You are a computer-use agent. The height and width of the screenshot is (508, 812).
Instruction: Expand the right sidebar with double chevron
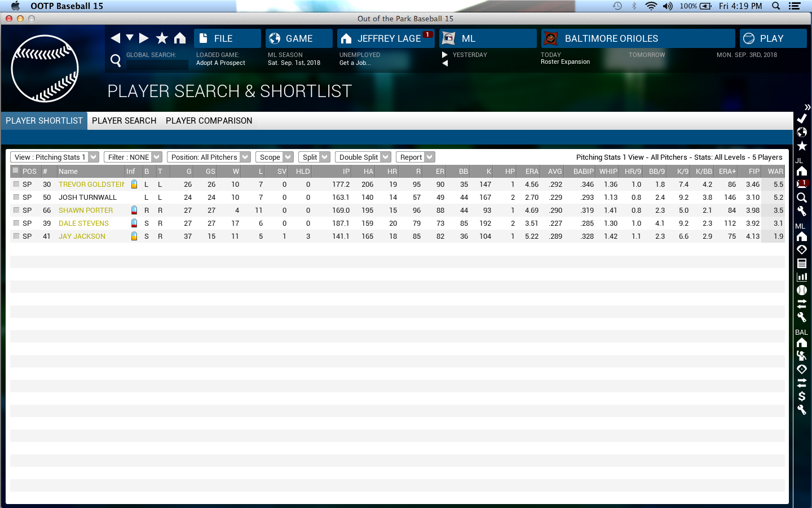(x=807, y=107)
